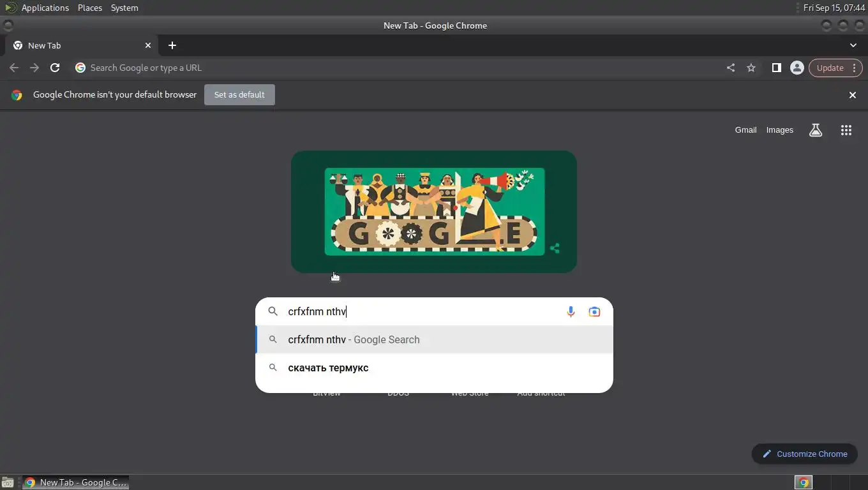Viewport: 868px width, 490px height.
Task: Dismiss the default browser notification bar
Action: pyautogui.click(x=852, y=95)
